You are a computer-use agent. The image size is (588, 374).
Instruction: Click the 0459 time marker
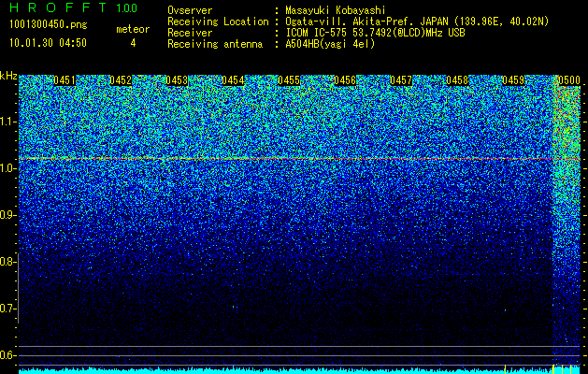513,80
